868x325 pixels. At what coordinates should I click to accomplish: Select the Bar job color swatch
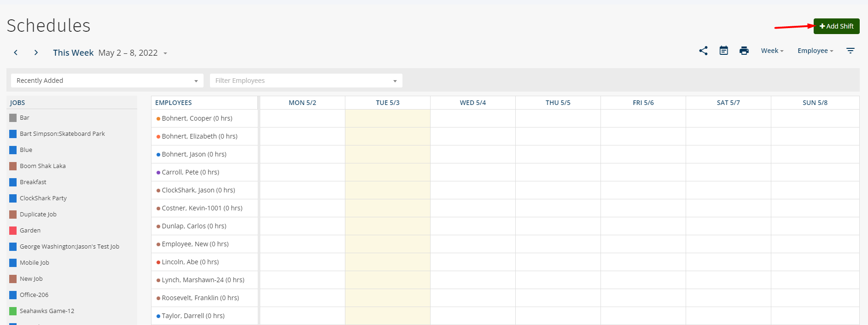13,118
